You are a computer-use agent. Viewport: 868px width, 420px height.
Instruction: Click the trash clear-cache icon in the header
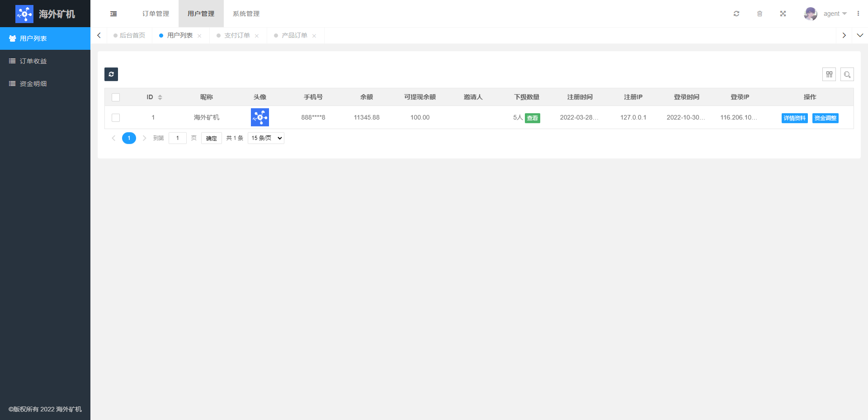pos(759,14)
